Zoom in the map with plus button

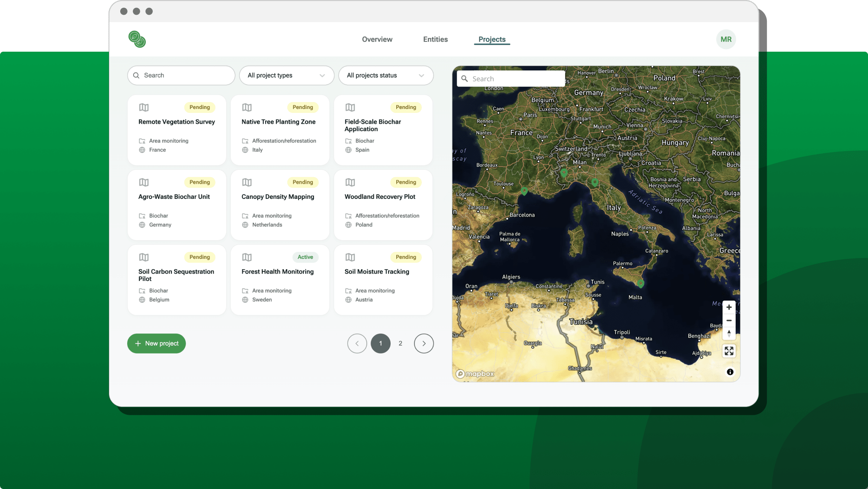729,307
